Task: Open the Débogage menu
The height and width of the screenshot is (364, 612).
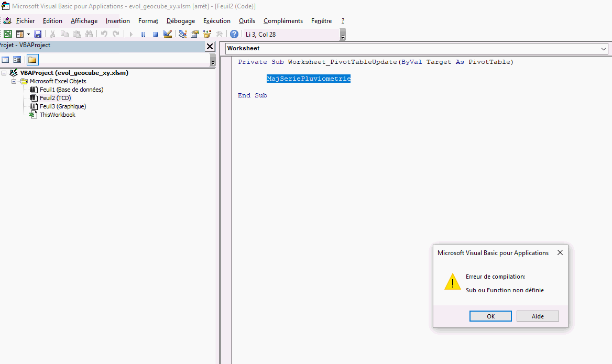Action: pos(180,21)
